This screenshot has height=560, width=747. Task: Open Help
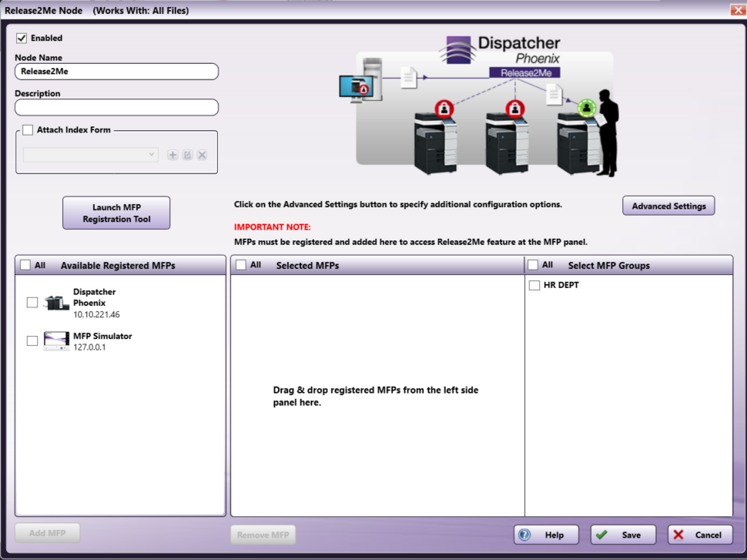(546, 535)
